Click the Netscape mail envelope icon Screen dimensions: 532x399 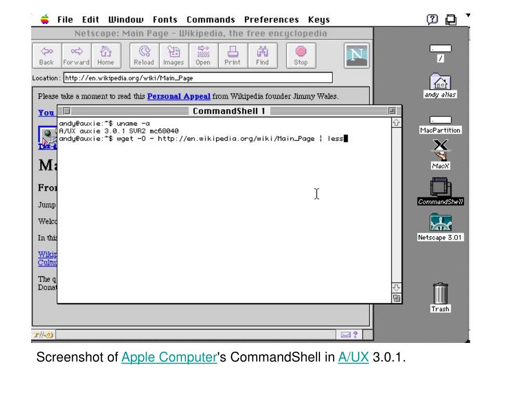(345, 335)
